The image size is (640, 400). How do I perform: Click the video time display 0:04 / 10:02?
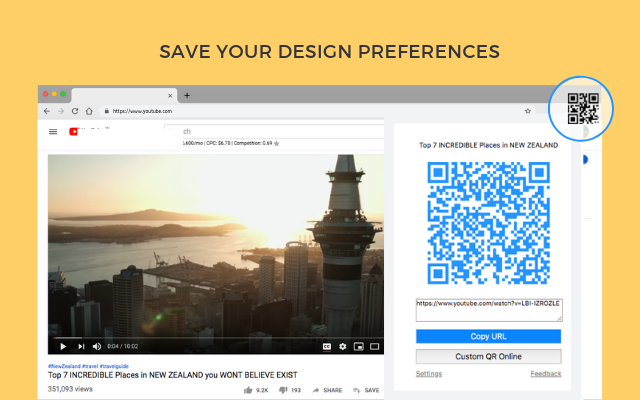122,346
